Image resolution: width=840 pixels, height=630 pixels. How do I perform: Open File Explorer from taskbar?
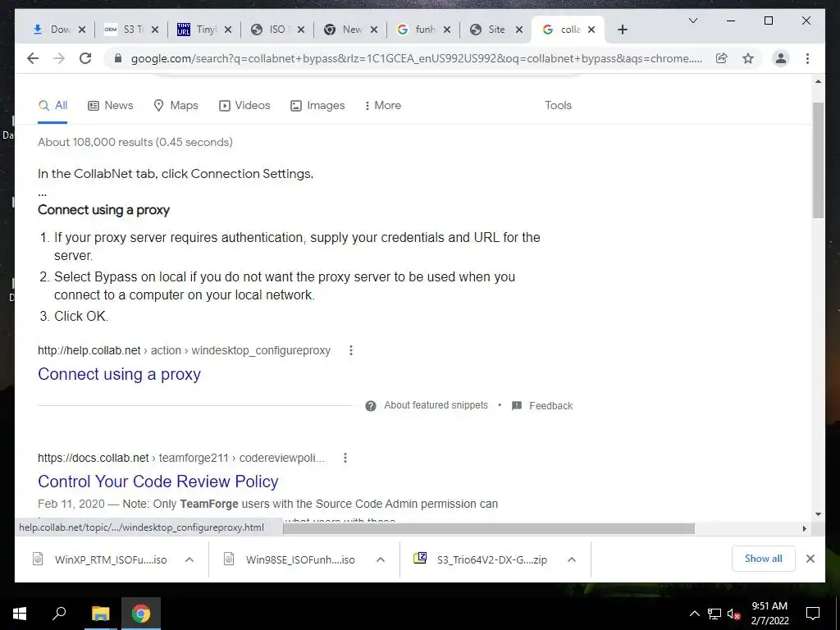[x=100, y=614]
